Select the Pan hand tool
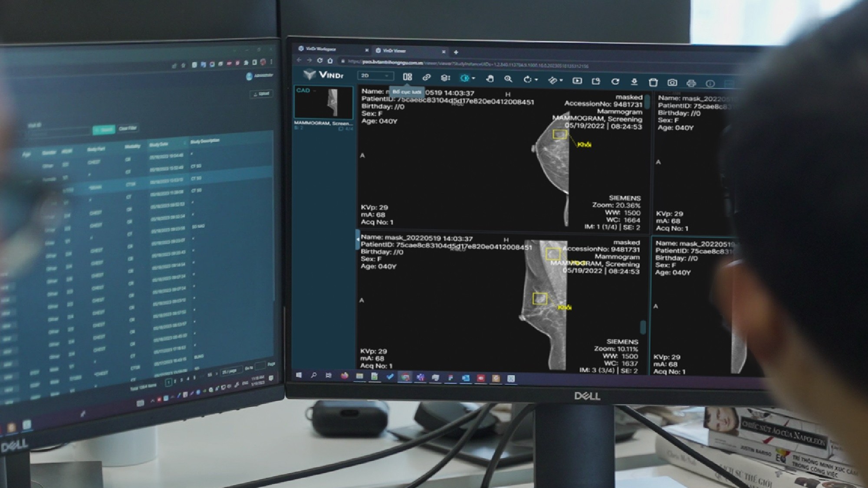868x488 pixels. coord(490,79)
